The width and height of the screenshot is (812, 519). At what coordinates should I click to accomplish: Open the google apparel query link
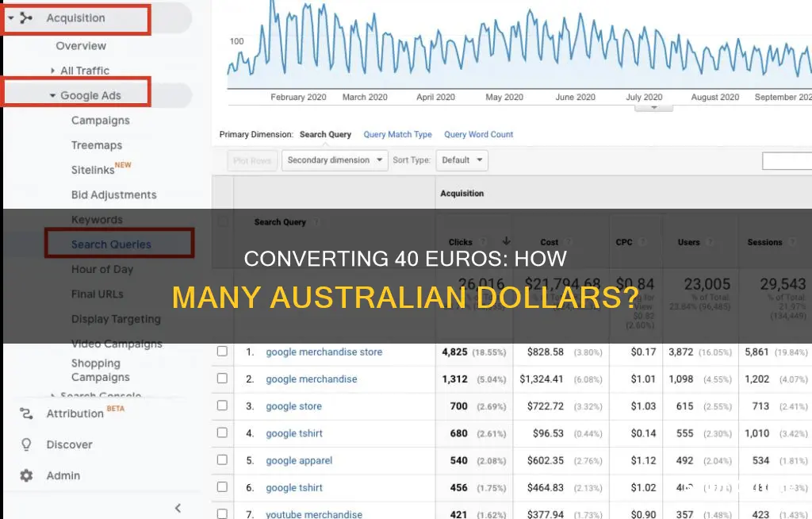pos(299,460)
